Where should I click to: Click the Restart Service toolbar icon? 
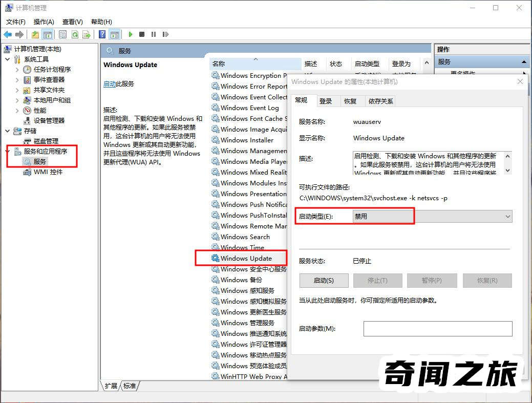165,34
